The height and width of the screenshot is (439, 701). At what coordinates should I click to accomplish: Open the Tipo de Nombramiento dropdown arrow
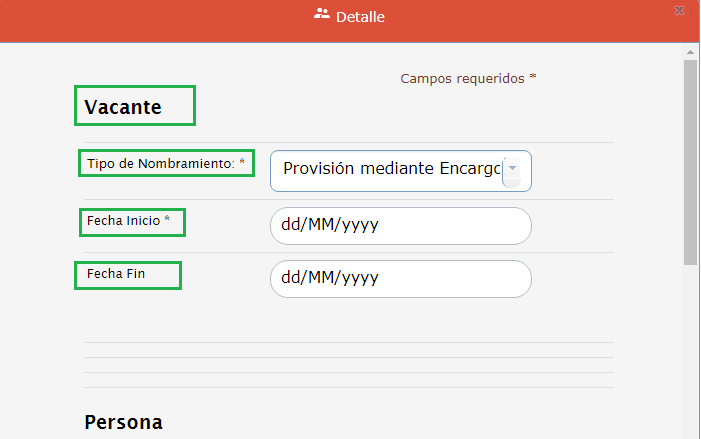point(512,170)
